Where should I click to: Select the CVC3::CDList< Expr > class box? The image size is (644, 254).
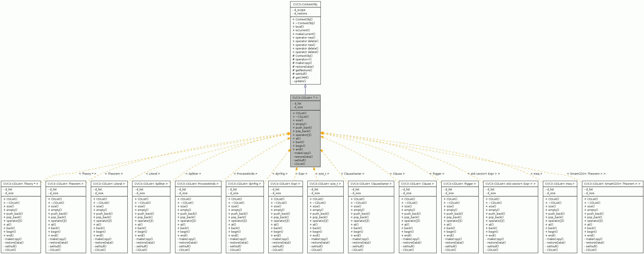pos(285,184)
